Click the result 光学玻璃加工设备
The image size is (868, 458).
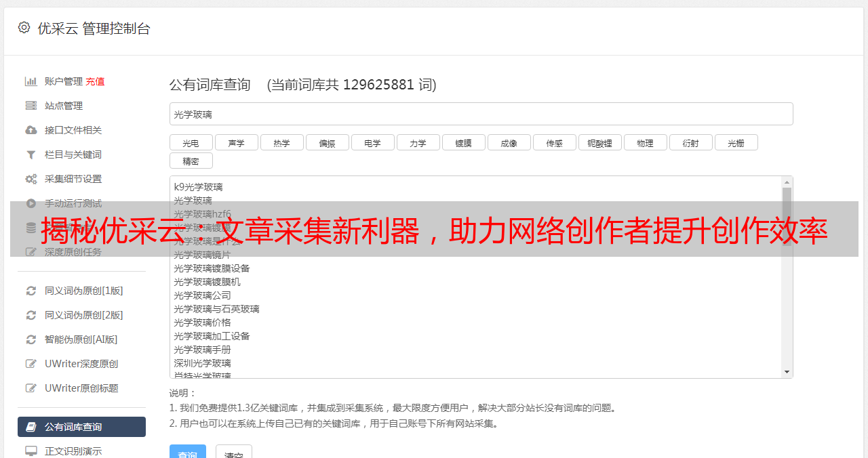(212, 336)
